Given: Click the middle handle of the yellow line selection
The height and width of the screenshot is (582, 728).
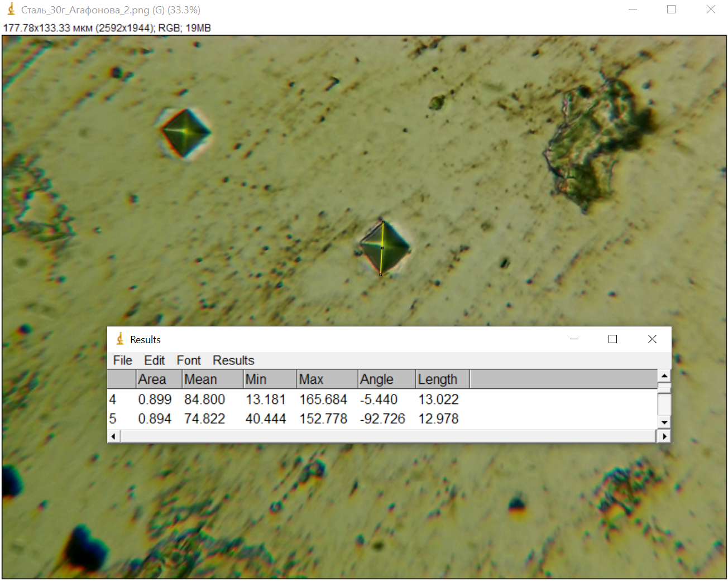Looking at the screenshot, I should pyautogui.click(x=382, y=248).
